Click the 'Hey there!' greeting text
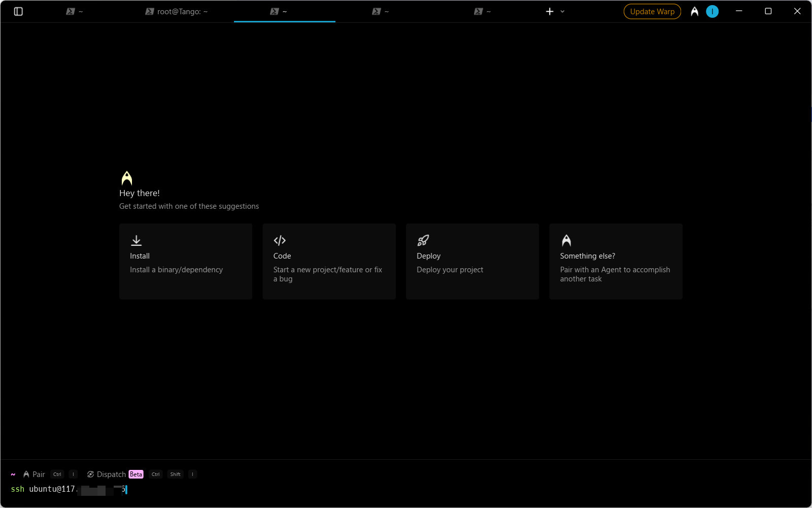Screen dimensions: 812x508 click(x=140, y=193)
